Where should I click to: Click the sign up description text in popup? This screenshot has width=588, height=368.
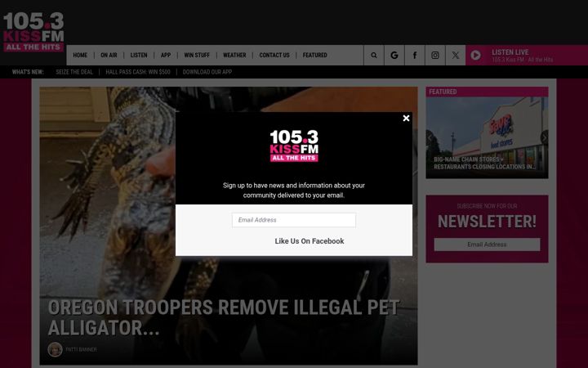tap(294, 190)
